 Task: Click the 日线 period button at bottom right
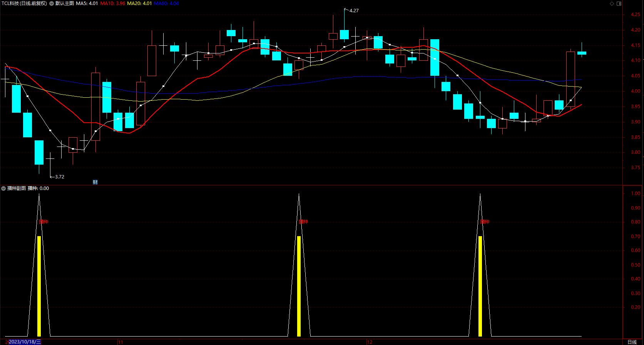[x=632, y=342]
